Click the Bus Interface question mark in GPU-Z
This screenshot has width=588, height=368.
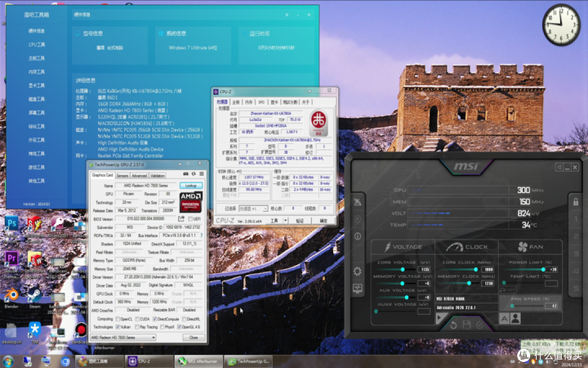[201, 236]
